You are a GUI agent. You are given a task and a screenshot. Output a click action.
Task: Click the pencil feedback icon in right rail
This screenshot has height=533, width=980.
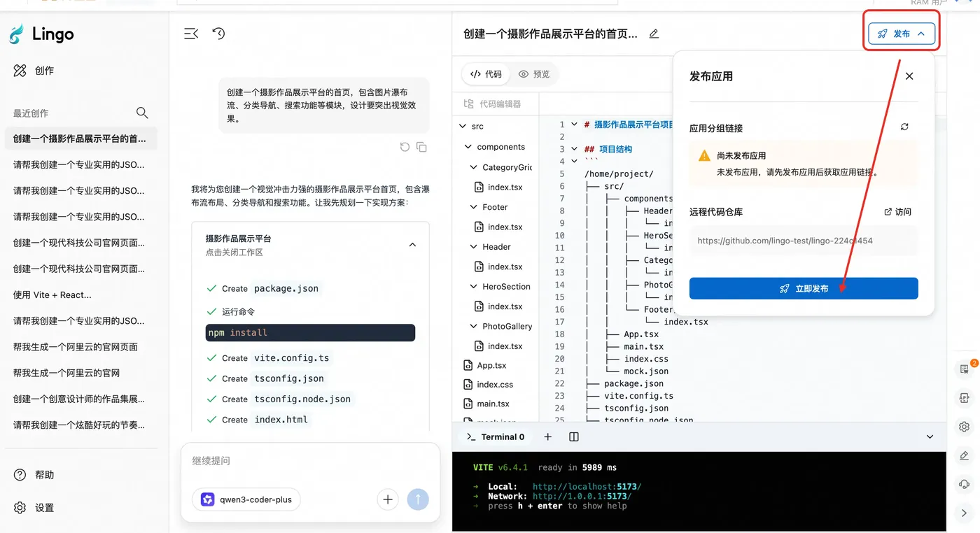tap(964, 455)
